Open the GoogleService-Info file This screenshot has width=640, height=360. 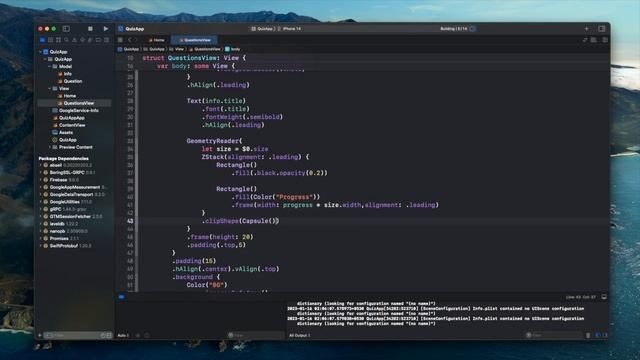76,111
